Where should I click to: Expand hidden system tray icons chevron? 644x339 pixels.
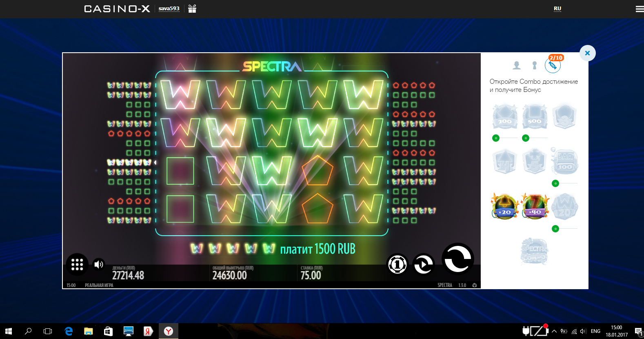point(554,331)
